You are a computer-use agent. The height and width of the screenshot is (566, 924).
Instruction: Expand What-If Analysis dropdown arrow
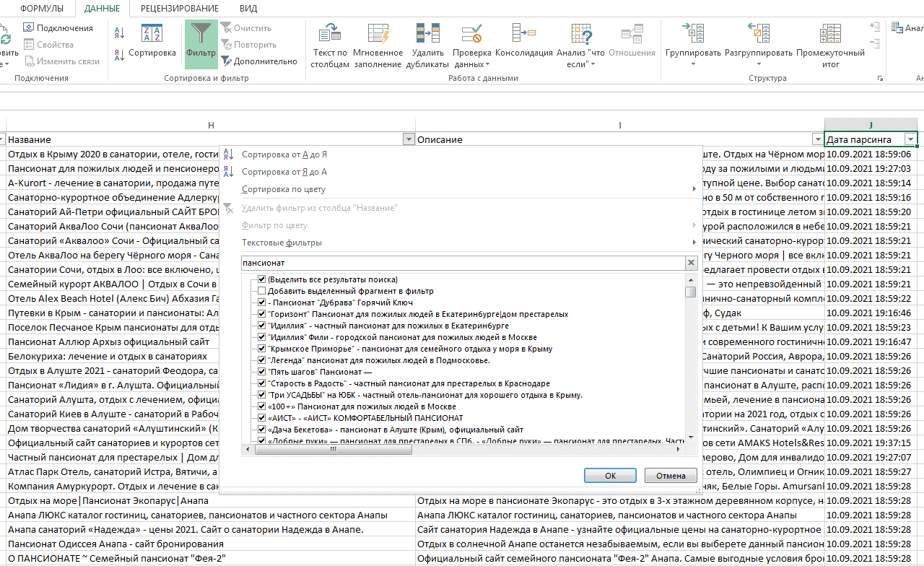point(593,64)
